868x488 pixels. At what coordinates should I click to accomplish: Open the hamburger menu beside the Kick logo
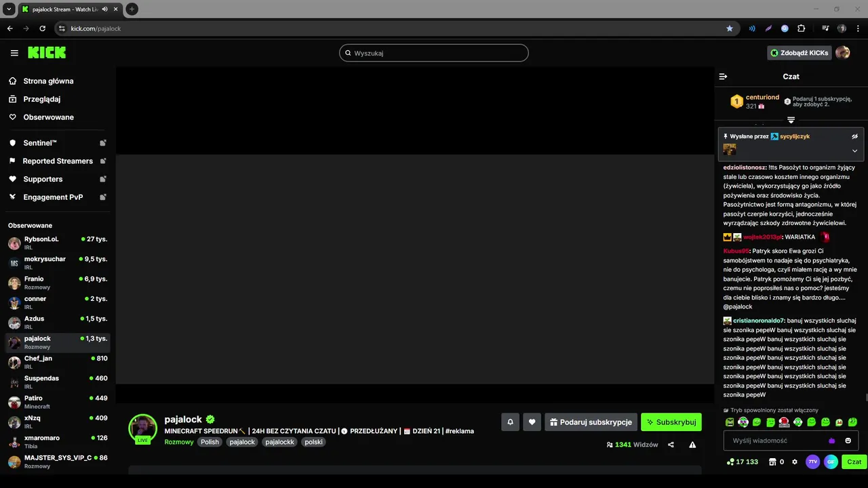(x=14, y=53)
